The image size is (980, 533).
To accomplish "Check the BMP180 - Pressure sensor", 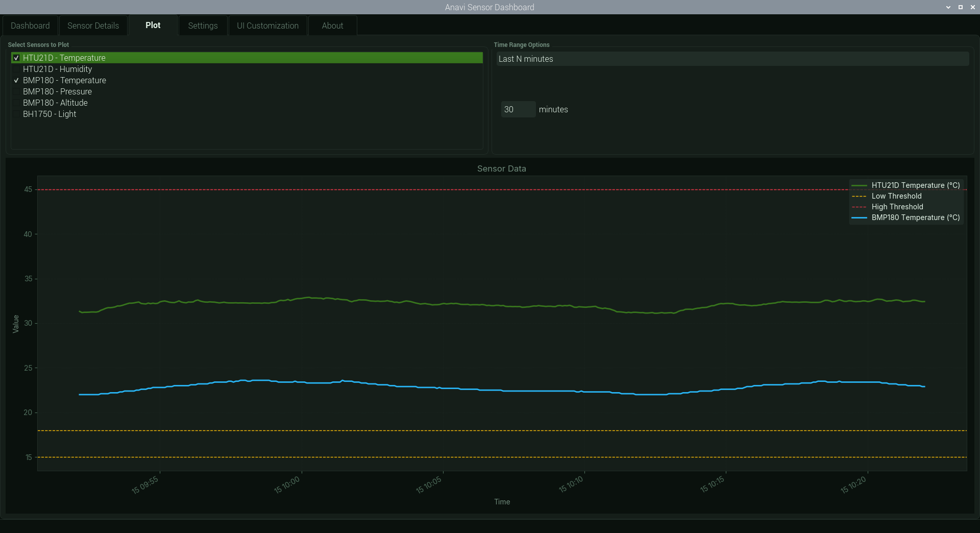I will pyautogui.click(x=16, y=92).
